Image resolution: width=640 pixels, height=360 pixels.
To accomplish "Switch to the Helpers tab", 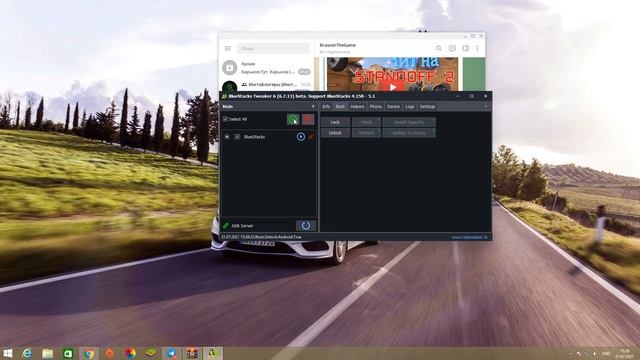I will (357, 107).
